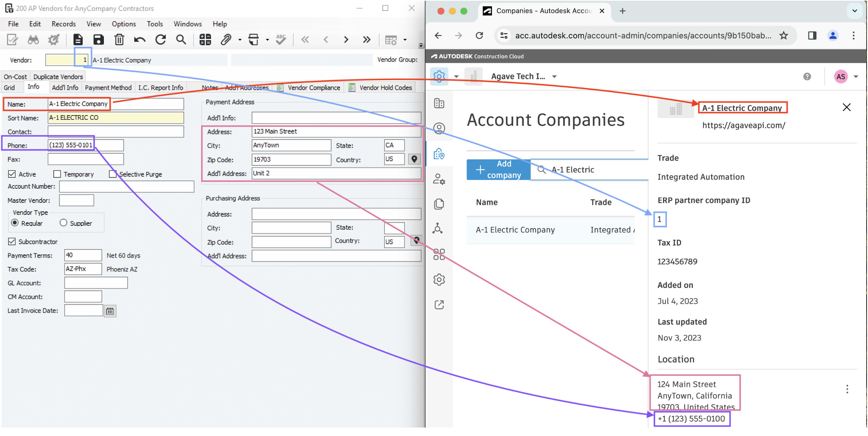
Task: Open the grid layout dropdown arrow
Action: 405,40
